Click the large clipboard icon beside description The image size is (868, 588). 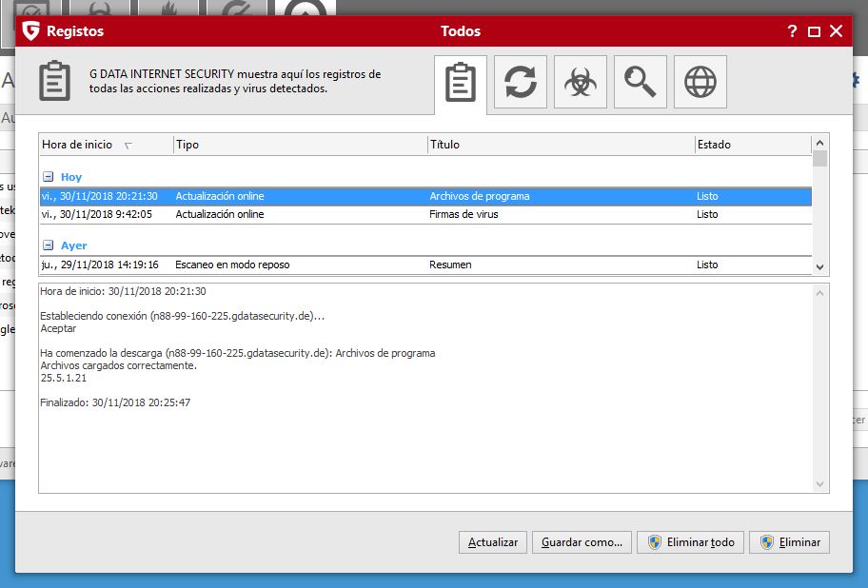point(55,81)
